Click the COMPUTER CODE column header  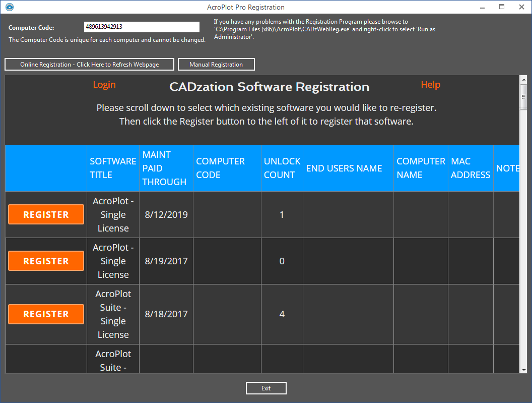coord(227,168)
